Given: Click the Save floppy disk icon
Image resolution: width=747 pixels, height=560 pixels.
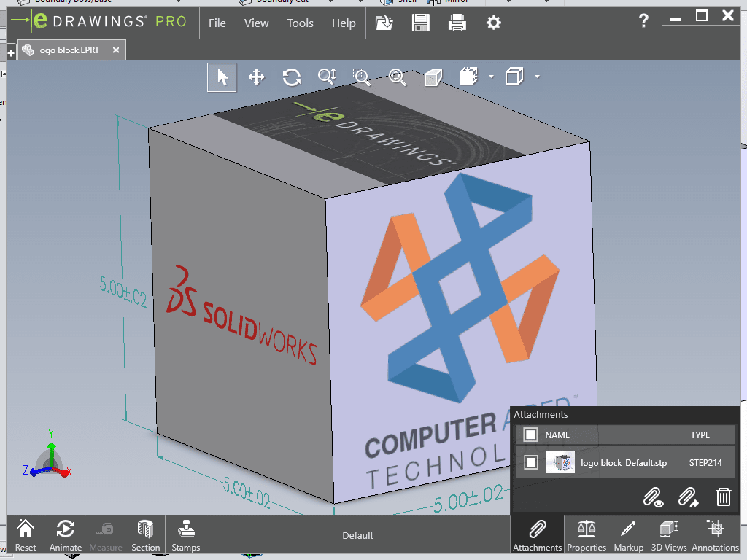Looking at the screenshot, I should coord(421,23).
